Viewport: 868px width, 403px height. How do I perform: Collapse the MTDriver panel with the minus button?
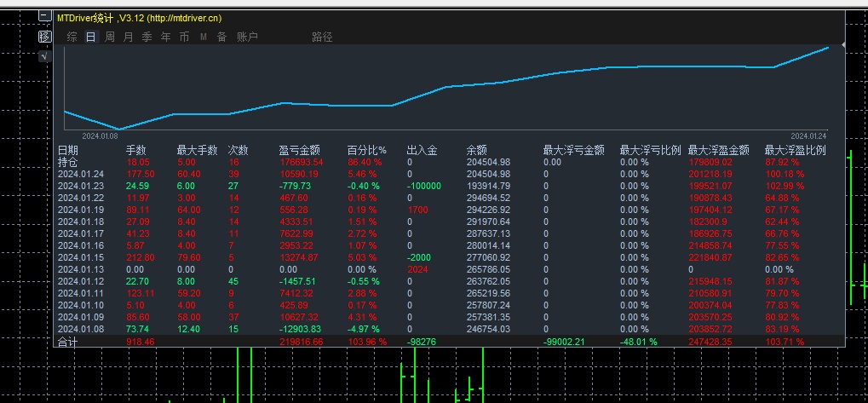point(44,16)
